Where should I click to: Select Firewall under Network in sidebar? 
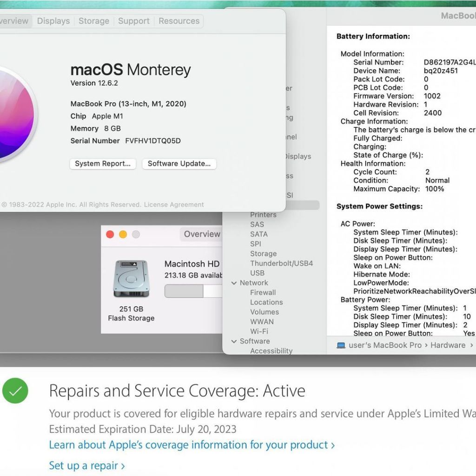pos(263,292)
